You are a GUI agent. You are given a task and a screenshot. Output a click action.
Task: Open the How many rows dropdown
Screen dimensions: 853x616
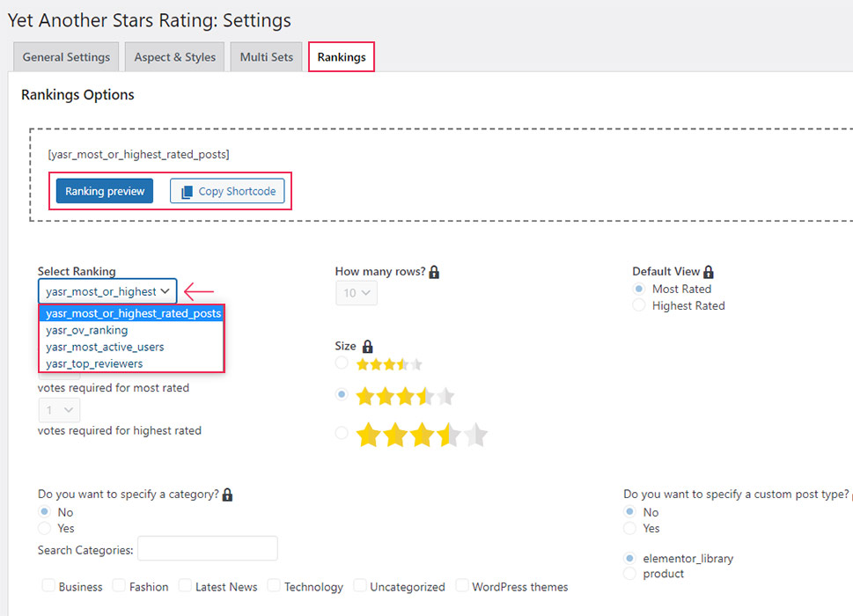click(x=357, y=293)
